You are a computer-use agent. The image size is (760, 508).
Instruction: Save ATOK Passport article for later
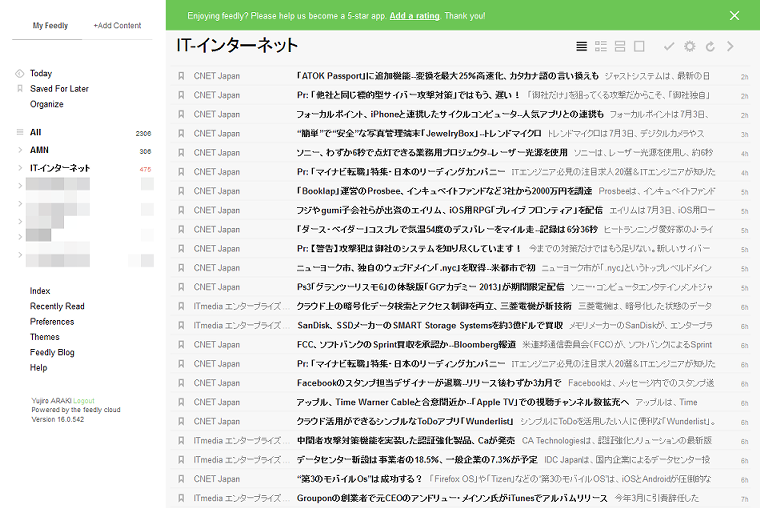181,76
